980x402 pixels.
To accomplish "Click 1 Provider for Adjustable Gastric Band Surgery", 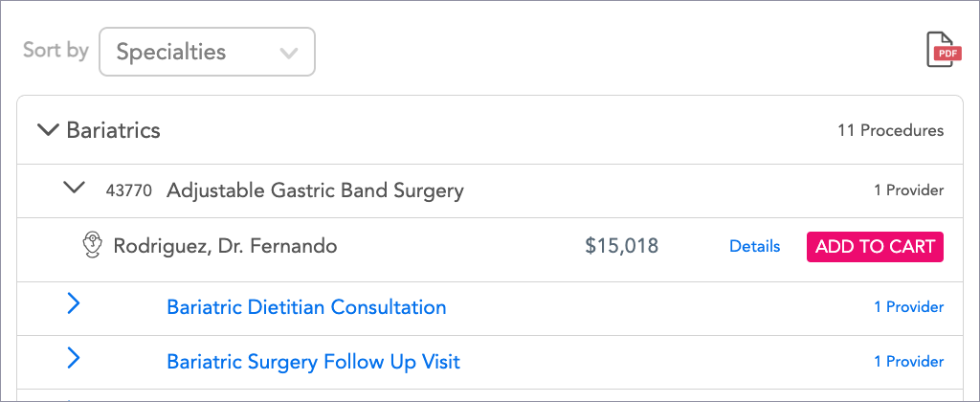I will [x=908, y=190].
